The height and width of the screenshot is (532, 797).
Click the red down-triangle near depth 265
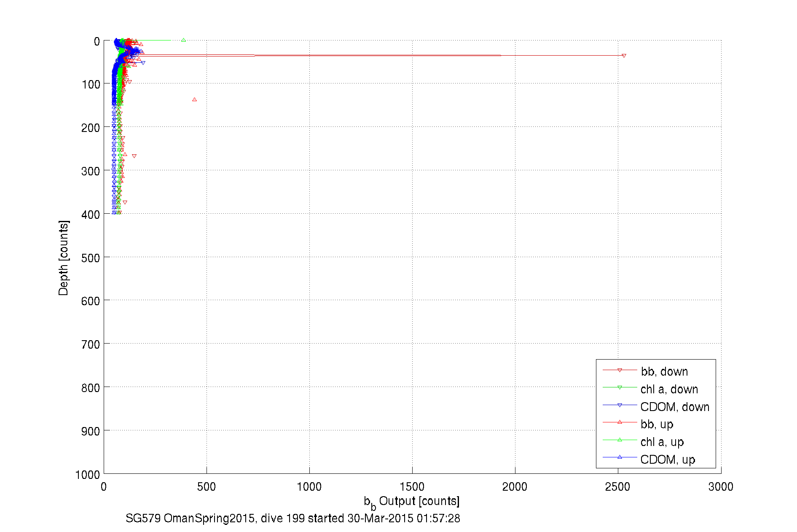pyautogui.click(x=134, y=156)
